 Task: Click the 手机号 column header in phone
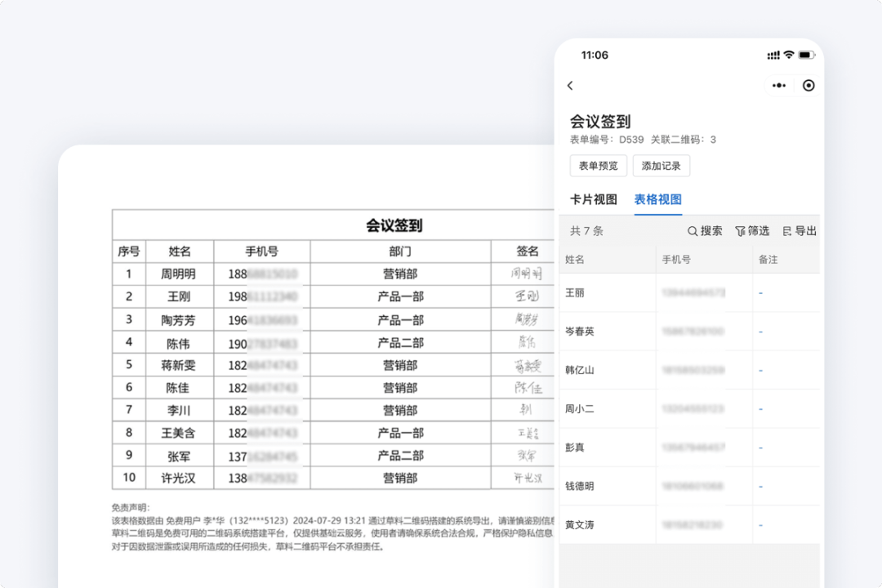tap(676, 260)
